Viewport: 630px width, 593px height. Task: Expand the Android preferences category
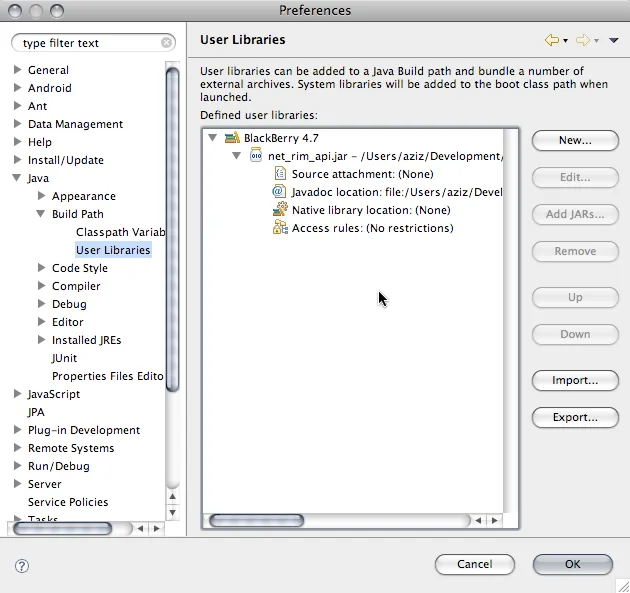tap(17, 88)
